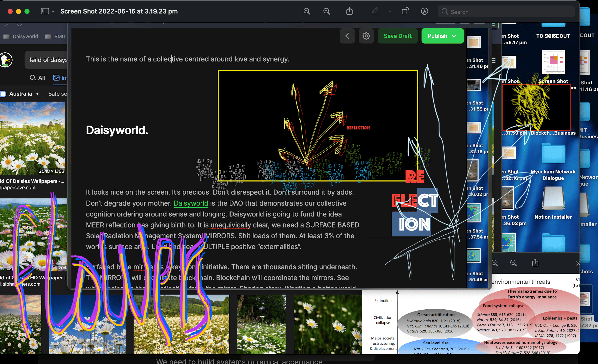The image size is (598, 364).
Task: Follow the green Daisyworld hyperlink
Action: [x=191, y=203]
